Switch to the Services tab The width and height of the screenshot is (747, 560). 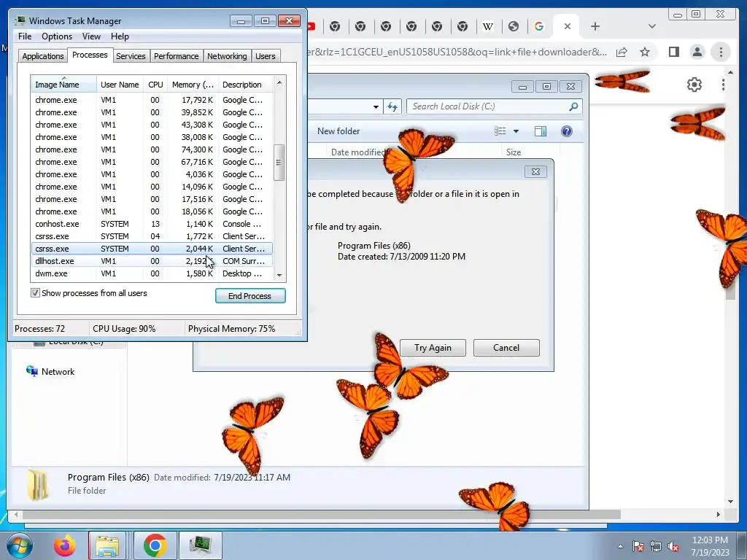131,55
